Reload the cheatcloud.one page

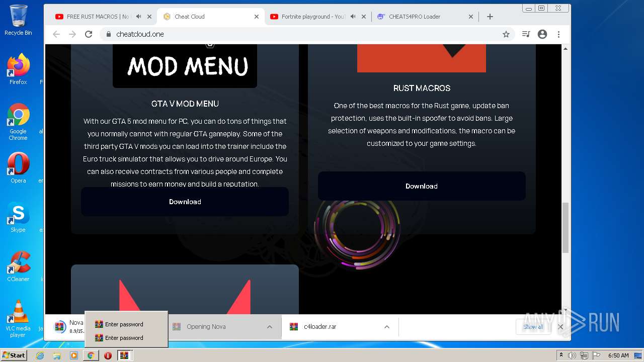[x=89, y=34]
